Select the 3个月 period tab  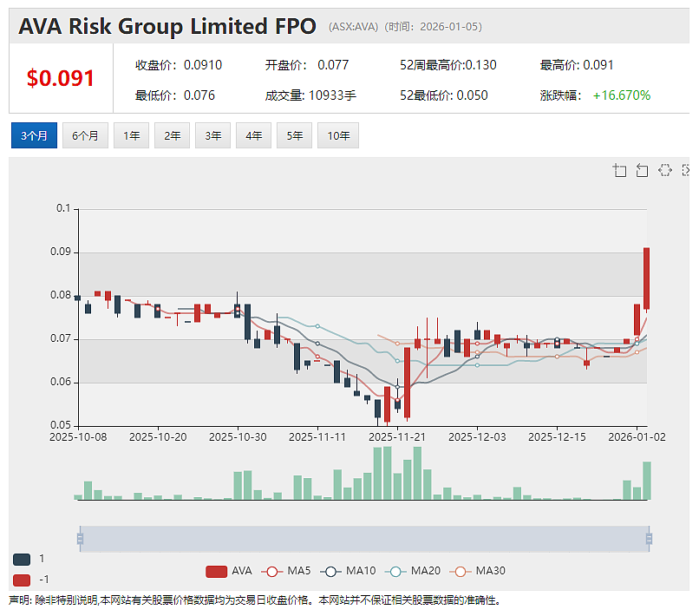click(x=34, y=135)
